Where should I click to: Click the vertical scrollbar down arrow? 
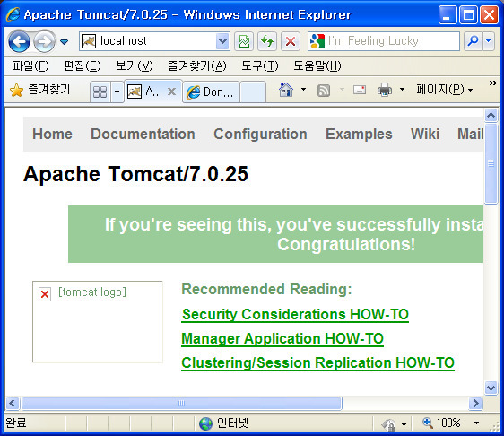pyautogui.click(x=491, y=388)
